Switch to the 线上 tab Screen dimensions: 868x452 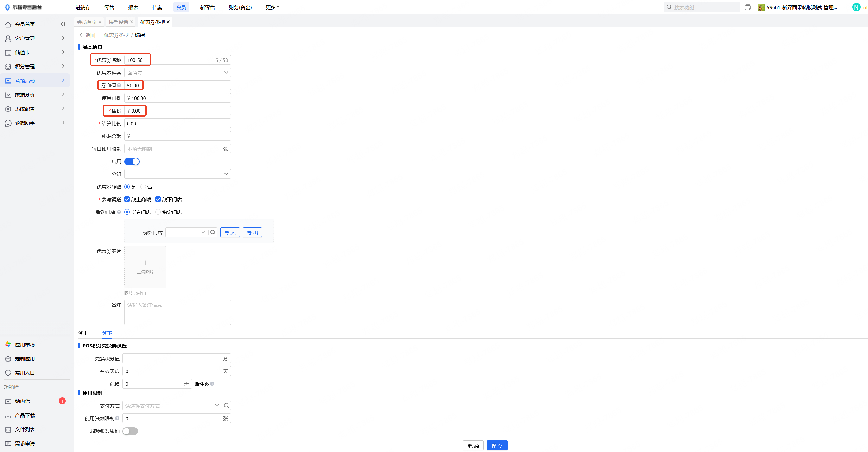pos(83,333)
